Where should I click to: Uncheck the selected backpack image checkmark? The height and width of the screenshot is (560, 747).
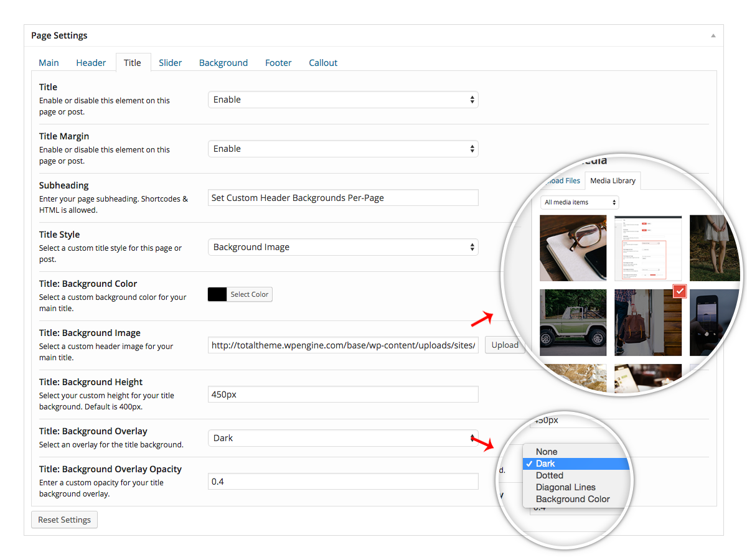(679, 291)
